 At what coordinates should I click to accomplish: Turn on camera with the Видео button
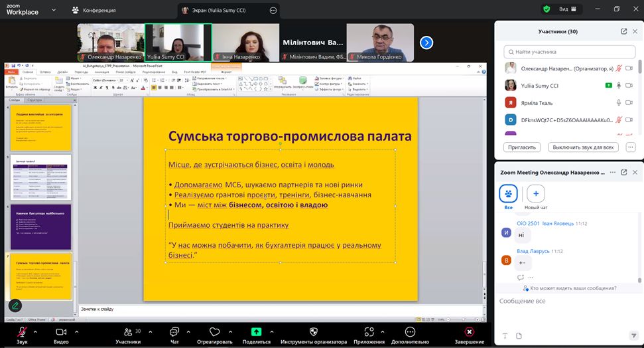click(61, 331)
